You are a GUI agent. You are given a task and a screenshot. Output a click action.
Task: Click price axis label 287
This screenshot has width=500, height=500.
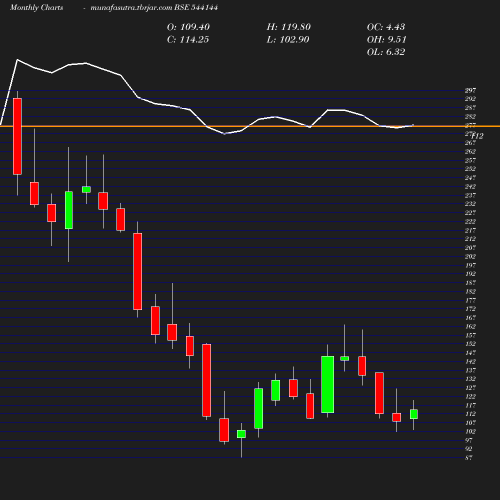coord(470,108)
